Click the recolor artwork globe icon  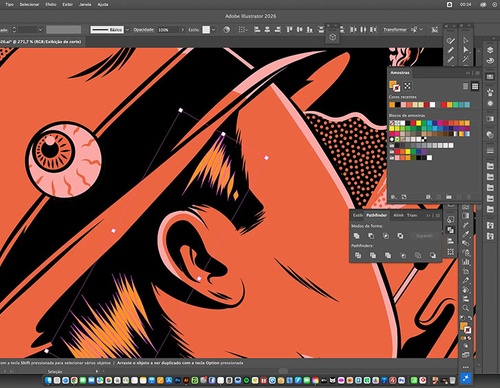[227, 30]
